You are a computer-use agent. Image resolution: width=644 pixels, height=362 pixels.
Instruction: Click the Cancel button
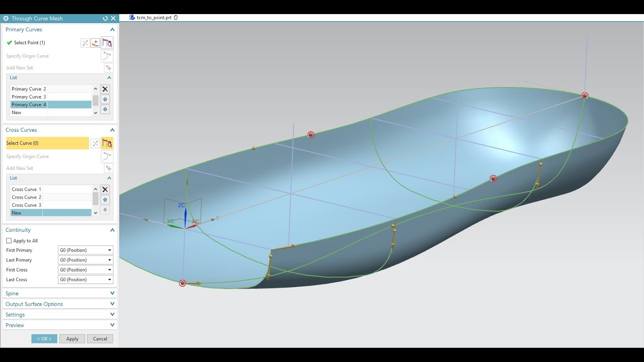pyautogui.click(x=100, y=339)
